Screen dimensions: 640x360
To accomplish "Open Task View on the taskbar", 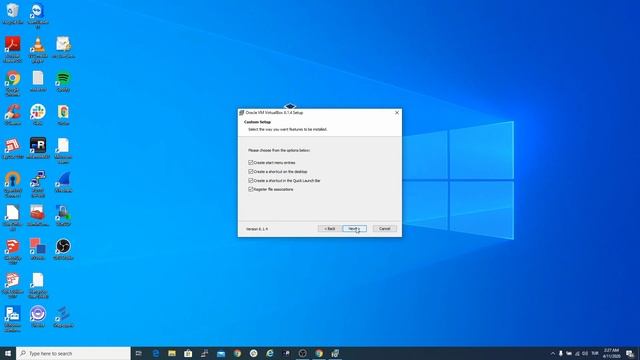I will [x=139, y=353].
